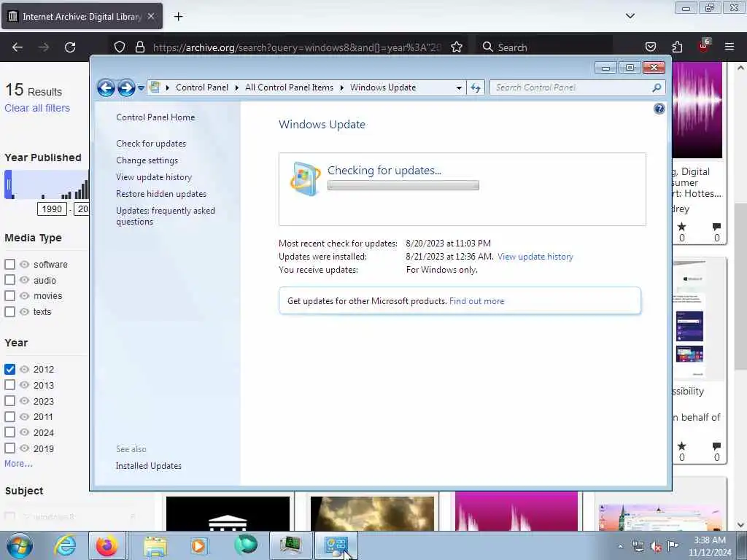Open Firefox list all tabs chevron
This screenshot has height=560, width=747.
(x=630, y=16)
